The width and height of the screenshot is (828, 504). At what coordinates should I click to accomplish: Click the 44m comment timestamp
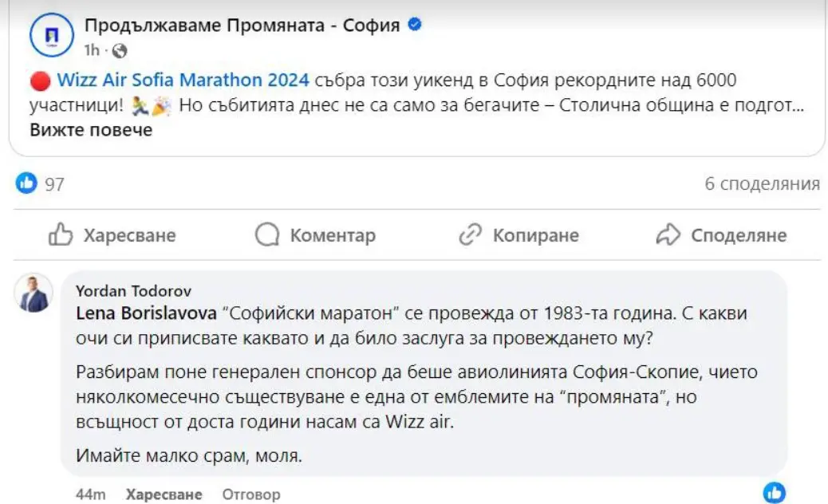tap(91, 494)
